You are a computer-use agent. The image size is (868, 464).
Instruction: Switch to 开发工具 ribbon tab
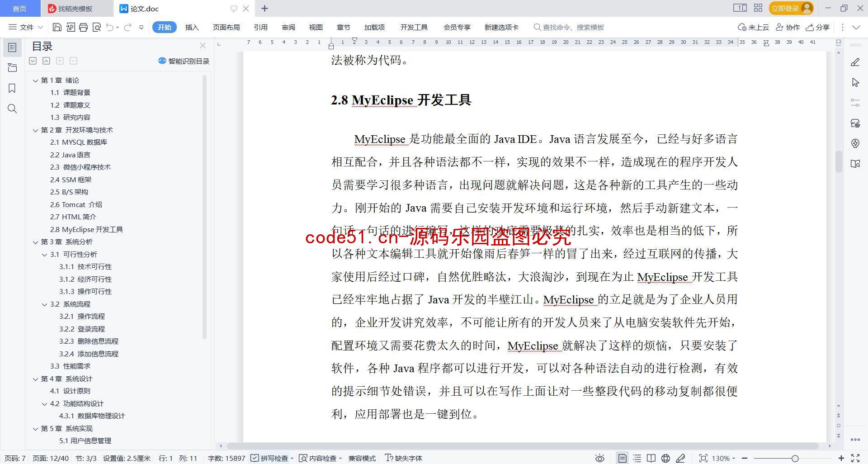pyautogui.click(x=414, y=27)
